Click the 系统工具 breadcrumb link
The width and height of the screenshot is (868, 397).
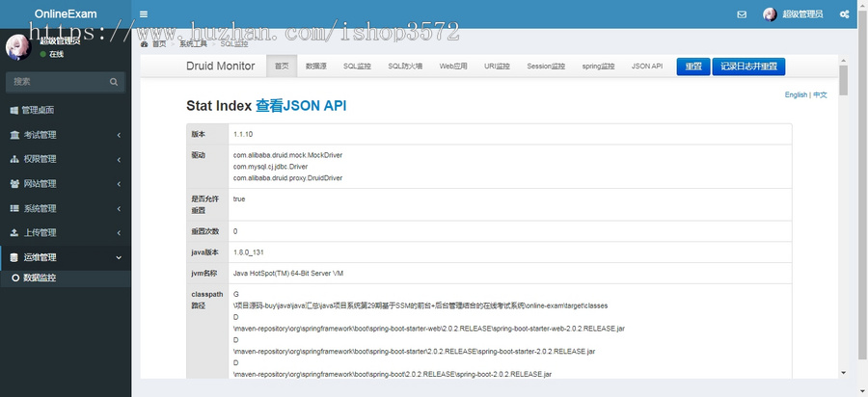193,44
